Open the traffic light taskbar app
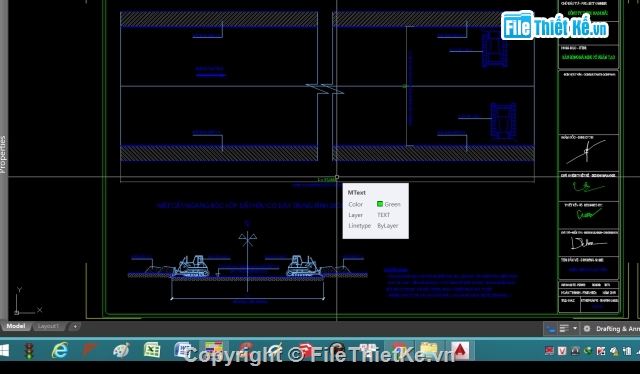The width and height of the screenshot is (640, 374). point(29,351)
